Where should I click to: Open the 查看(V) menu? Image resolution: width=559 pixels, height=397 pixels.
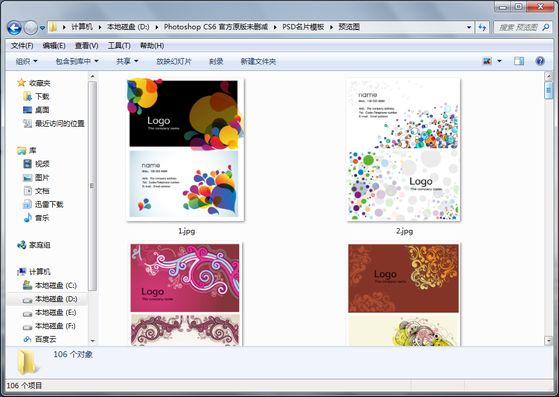pos(87,46)
